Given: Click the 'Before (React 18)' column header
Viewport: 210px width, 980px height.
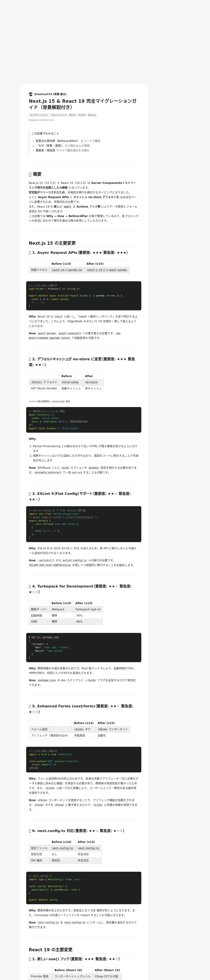Looking at the screenshot, I should 72,970.
